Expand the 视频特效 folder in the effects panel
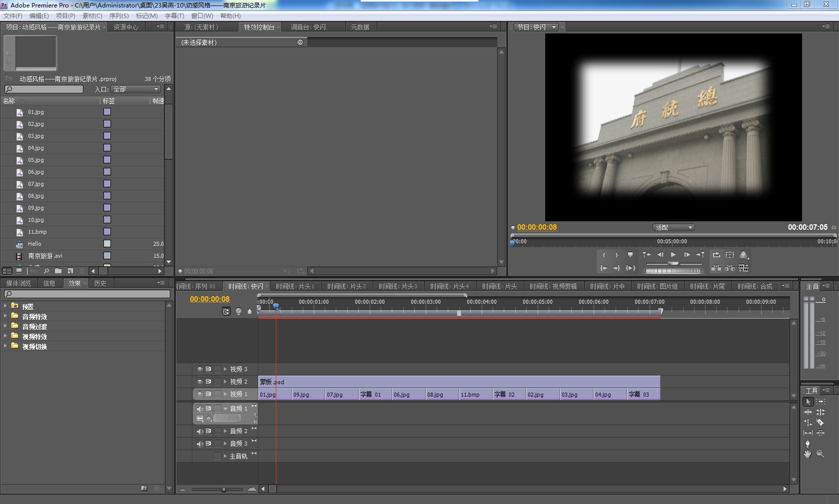 click(x=5, y=336)
